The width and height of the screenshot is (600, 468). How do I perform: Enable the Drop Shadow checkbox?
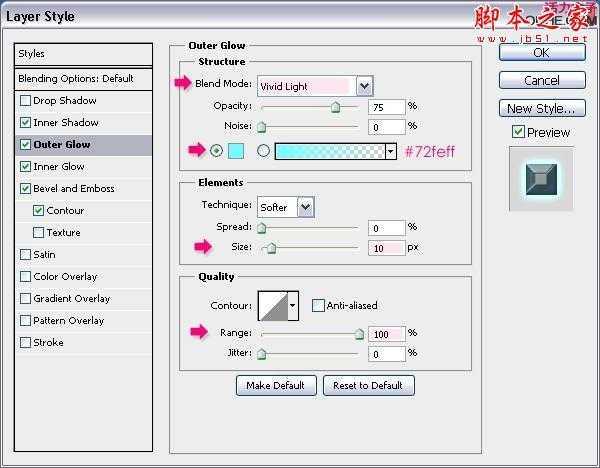pyautogui.click(x=25, y=101)
